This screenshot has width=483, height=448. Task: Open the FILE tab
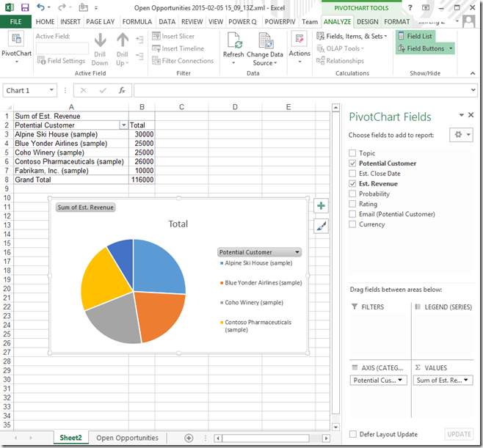[15, 21]
